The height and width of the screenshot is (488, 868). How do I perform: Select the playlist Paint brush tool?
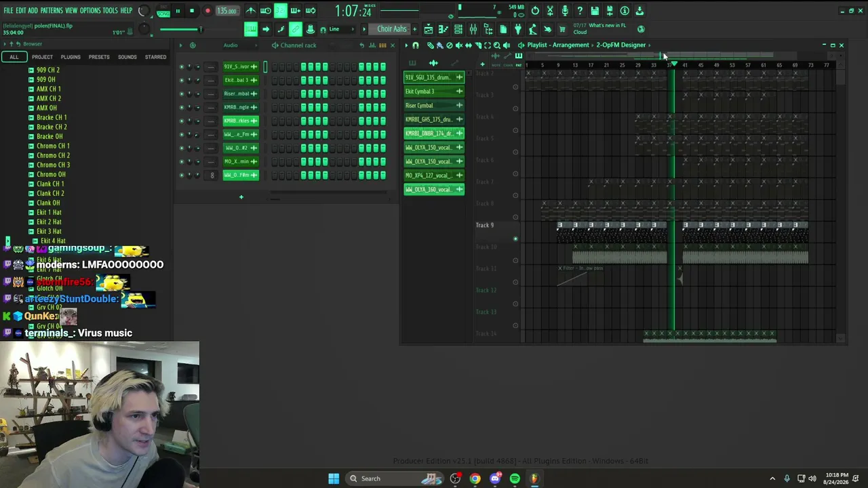point(439,45)
